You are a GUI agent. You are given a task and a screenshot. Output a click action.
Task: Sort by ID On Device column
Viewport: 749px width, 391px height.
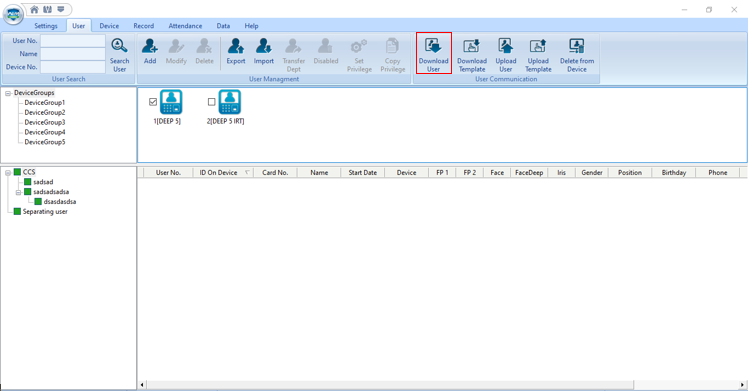click(223, 173)
